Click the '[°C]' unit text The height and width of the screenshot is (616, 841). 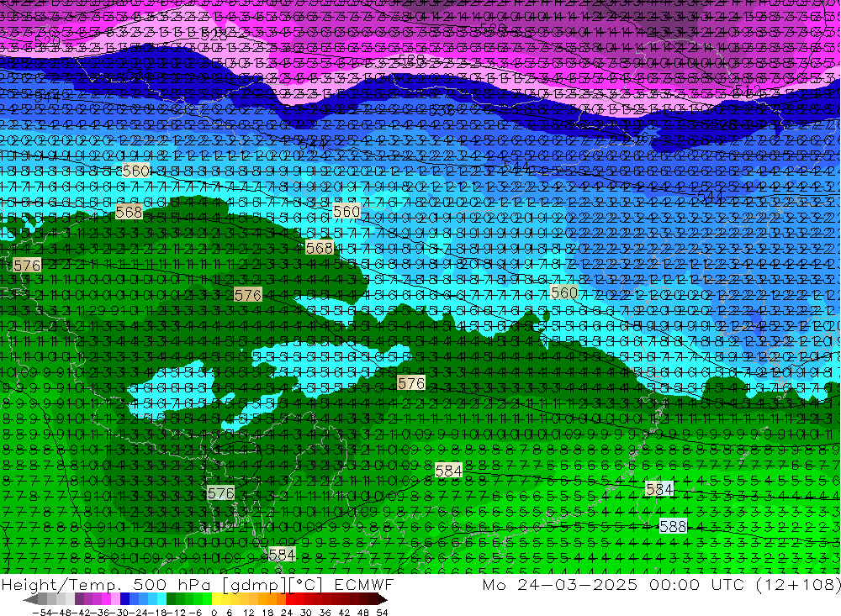306,586
